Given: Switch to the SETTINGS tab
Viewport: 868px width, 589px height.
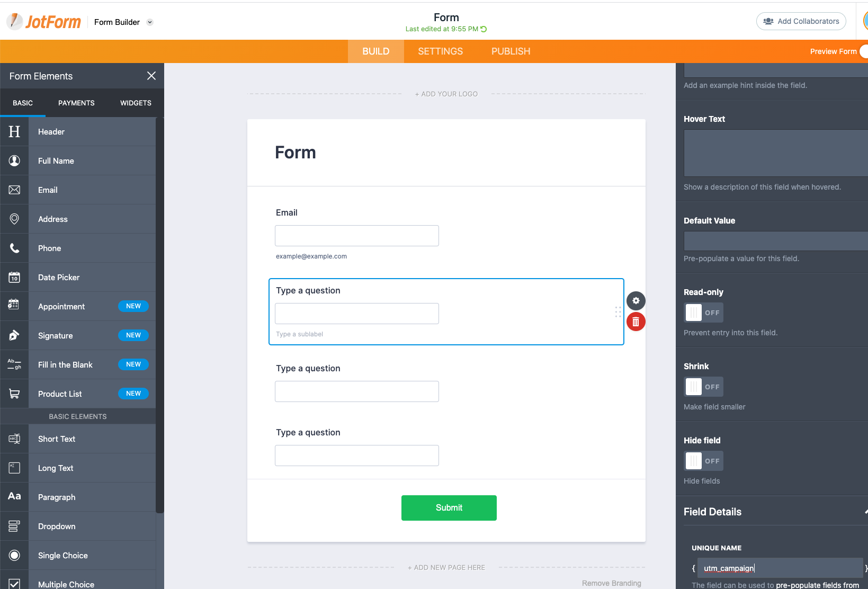Looking at the screenshot, I should [x=440, y=51].
